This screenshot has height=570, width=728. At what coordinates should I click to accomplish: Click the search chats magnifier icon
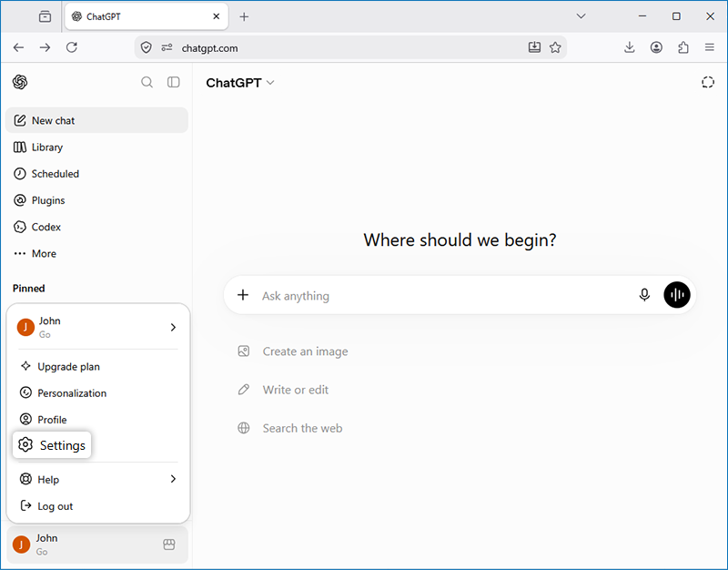[x=147, y=82]
